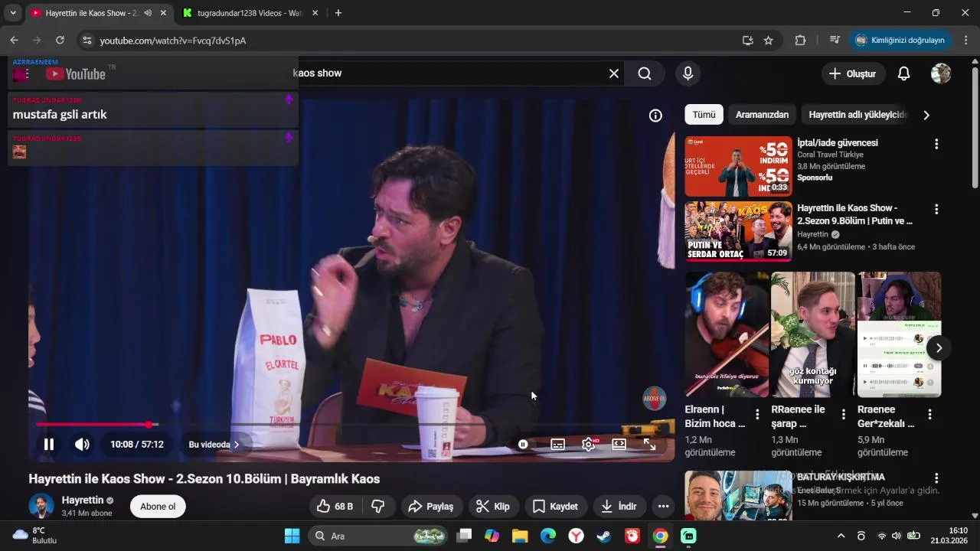The image size is (980, 551).
Task: Expand the 'Bu videoda' chapters chip
Action: pos(214,445)
